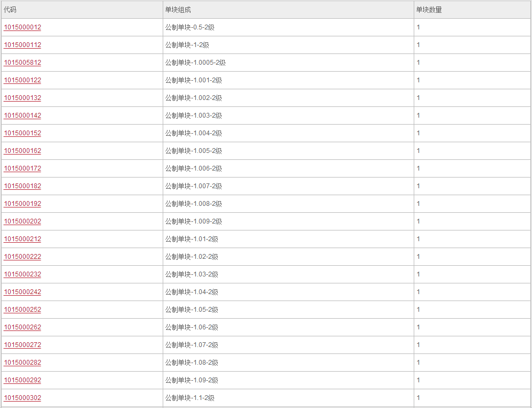Select the cell 公制单块-1.03-2级

[x=288, y=274]
